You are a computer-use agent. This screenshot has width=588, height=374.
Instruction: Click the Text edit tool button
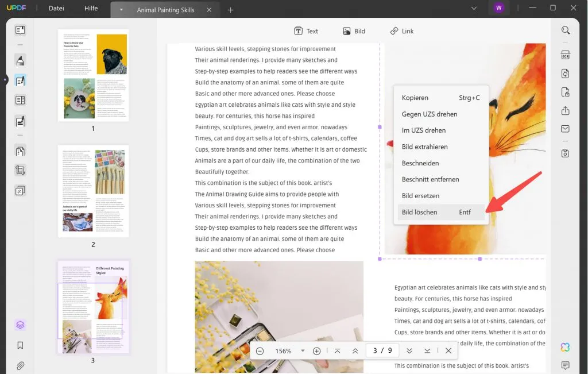[306, 31]
